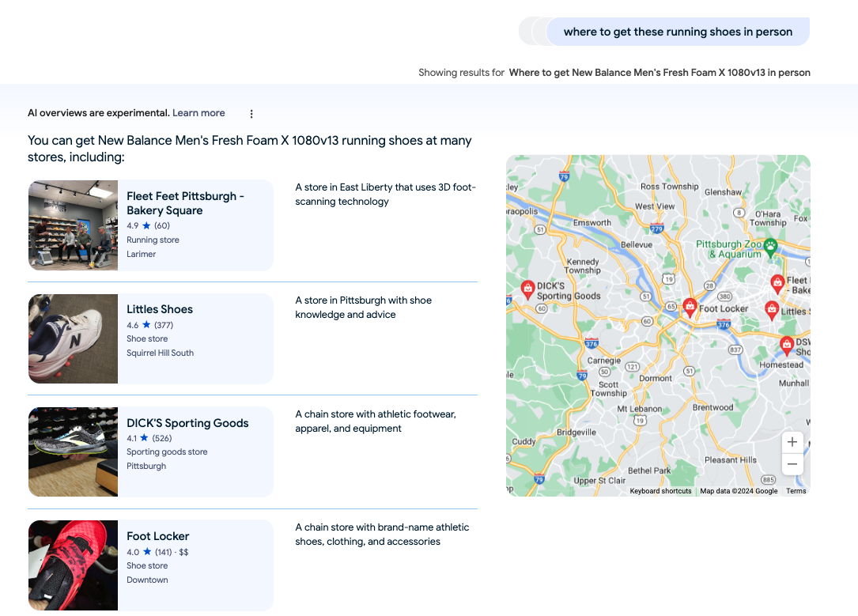Click the Foot Locker red map pin
The height and width of the screenshot is (616, 858).
point(690,307)
